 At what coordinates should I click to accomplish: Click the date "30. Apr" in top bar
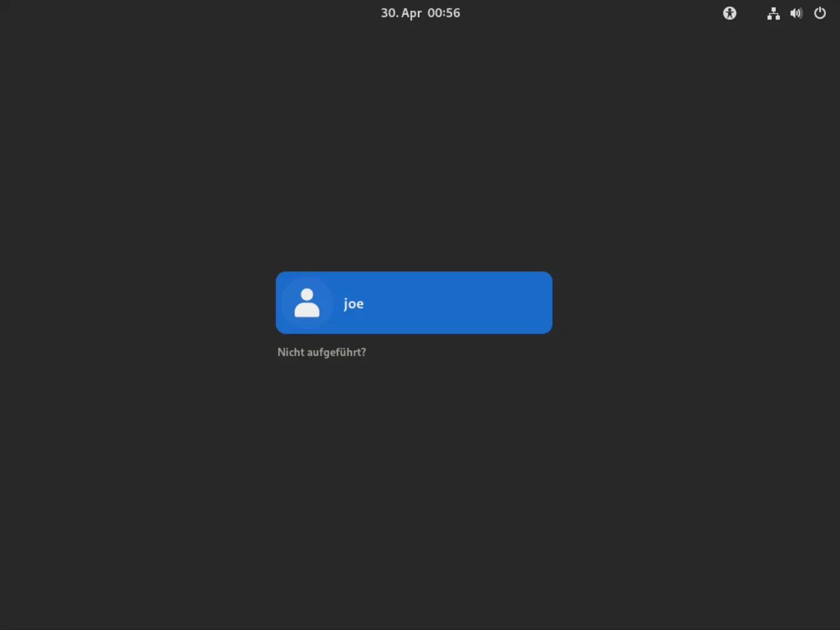pyautogui.click(x=401, y=13)
